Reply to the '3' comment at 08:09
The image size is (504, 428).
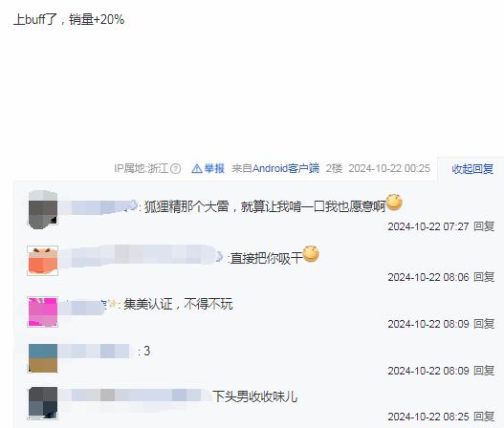tap(484, 371)
